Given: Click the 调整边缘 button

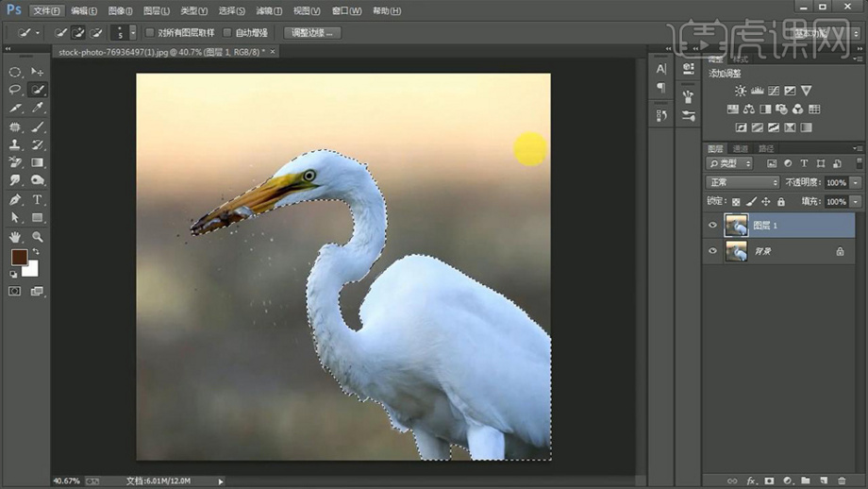Looking at the screenshot, I should [311, 33].
